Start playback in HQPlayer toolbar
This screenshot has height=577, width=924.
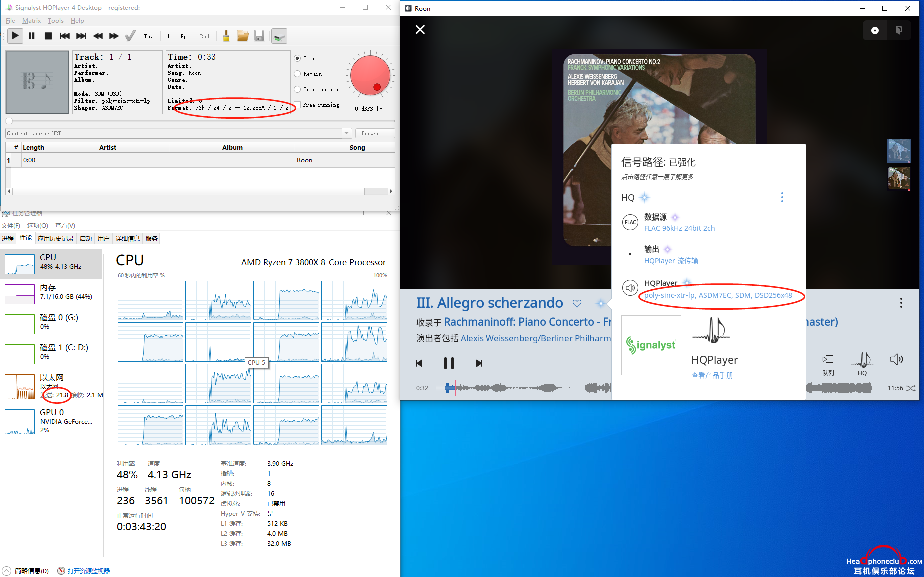click(15, 36)
